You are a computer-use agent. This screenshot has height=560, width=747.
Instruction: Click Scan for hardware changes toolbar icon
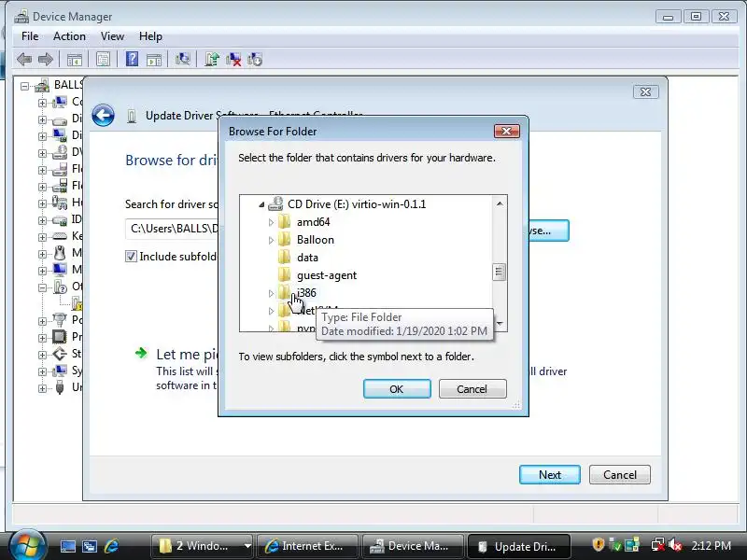pyautogui.click(x=182, y=59)
